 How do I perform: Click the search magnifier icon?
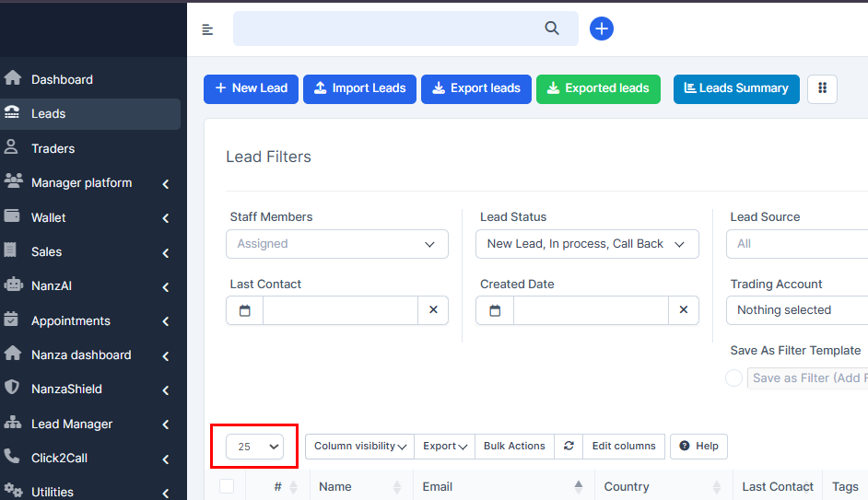click(552, 29)
